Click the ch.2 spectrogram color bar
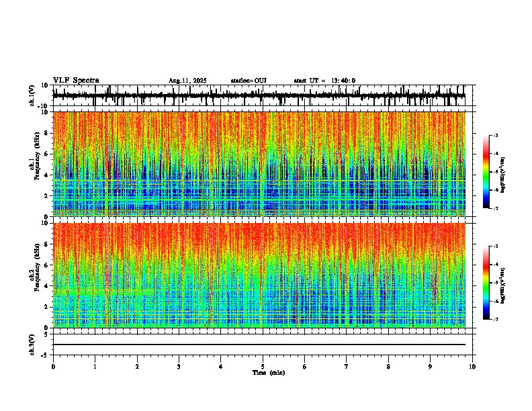 point(486,283)
